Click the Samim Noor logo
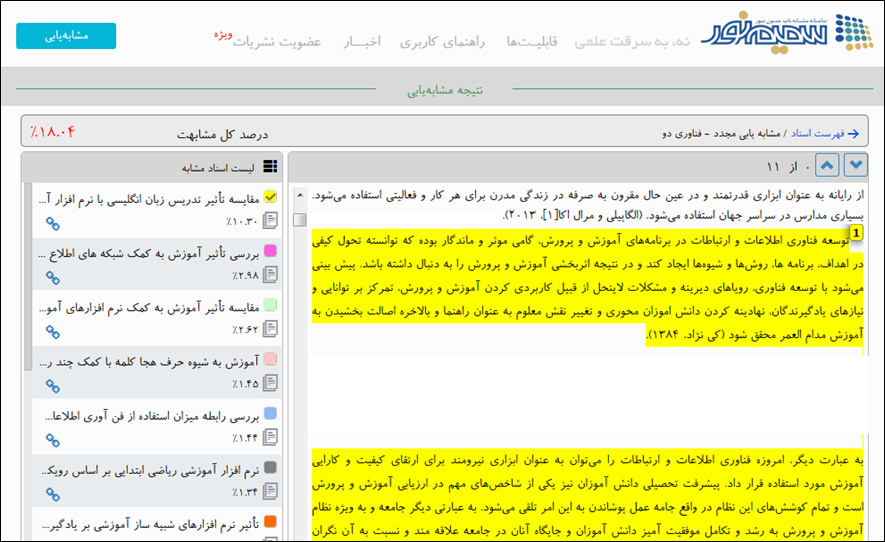 tap(787, 33)
